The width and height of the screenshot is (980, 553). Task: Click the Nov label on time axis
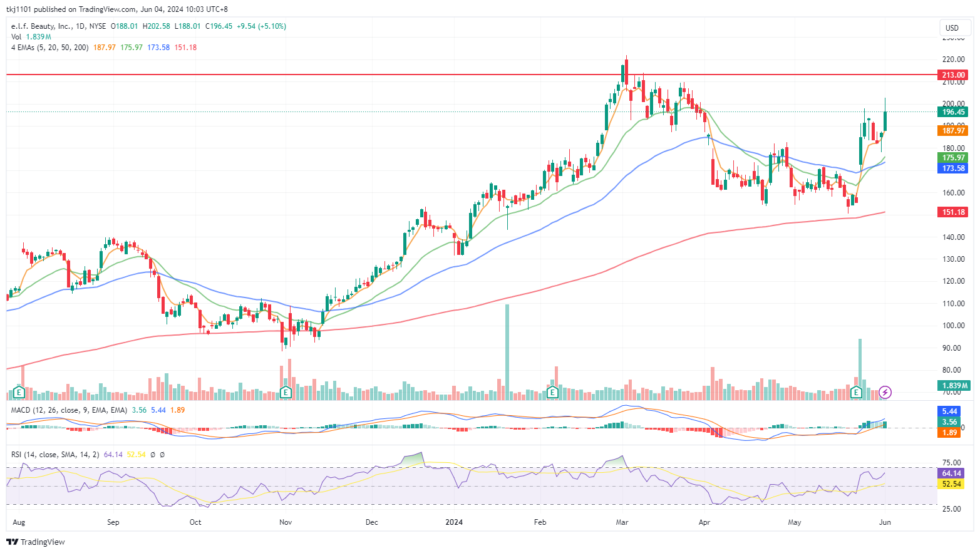pos(286,522)
